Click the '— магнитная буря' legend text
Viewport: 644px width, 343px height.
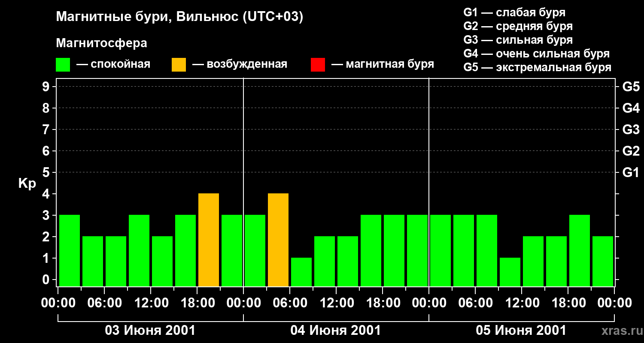pyautogui.click(x=383, y=64)
